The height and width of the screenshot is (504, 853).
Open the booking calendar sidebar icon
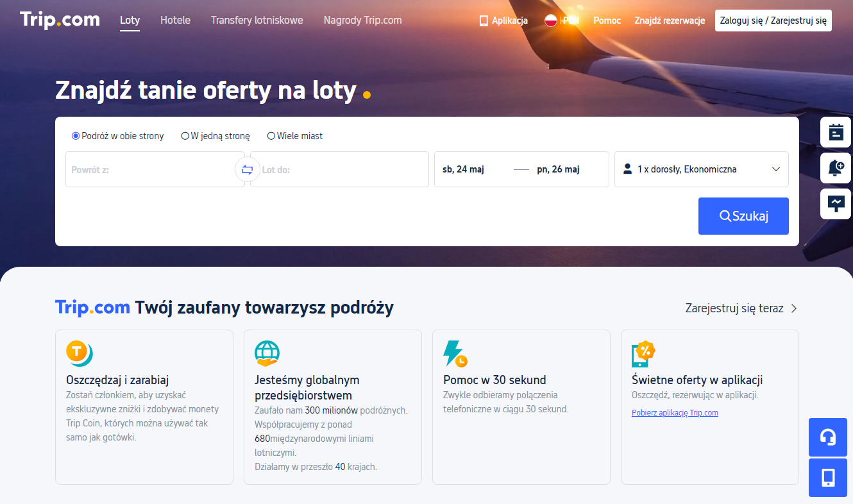coord(836,132)
